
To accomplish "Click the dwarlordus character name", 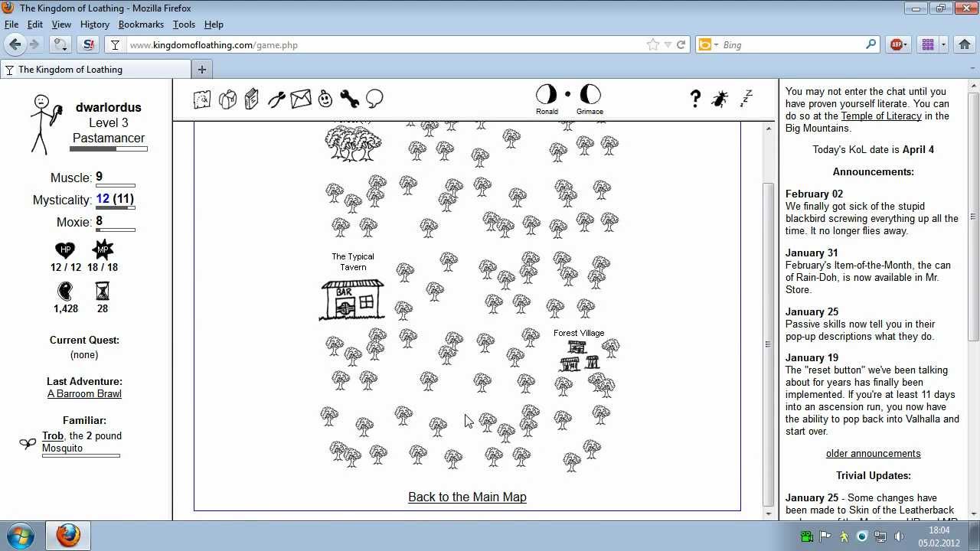I will (109, 107).
